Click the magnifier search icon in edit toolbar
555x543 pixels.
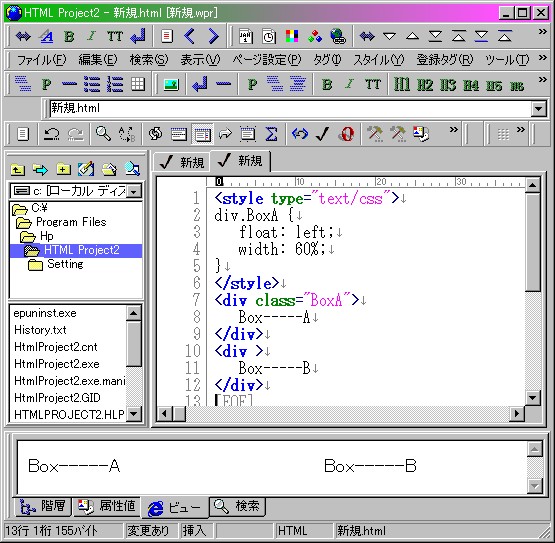coord(103,134)
